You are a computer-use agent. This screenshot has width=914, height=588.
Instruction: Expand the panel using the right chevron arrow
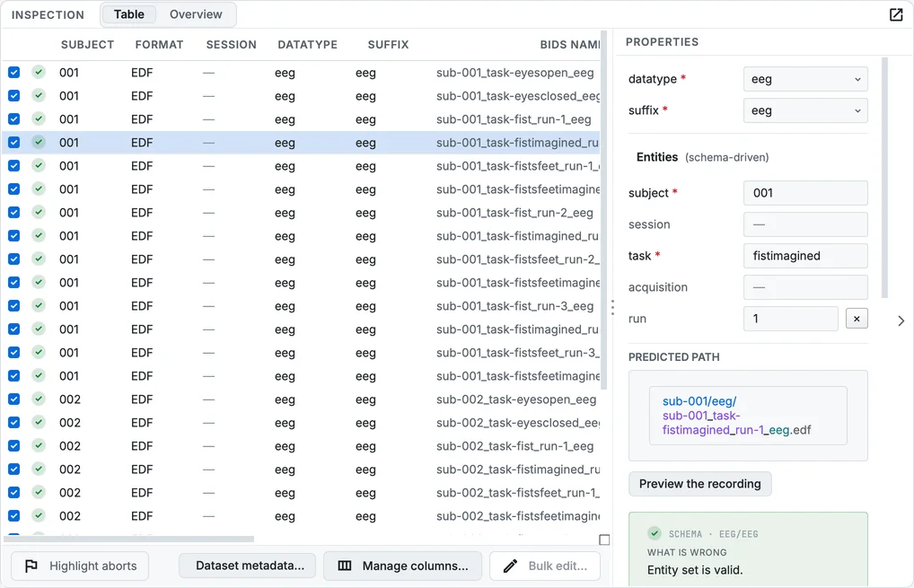point(901,320)
